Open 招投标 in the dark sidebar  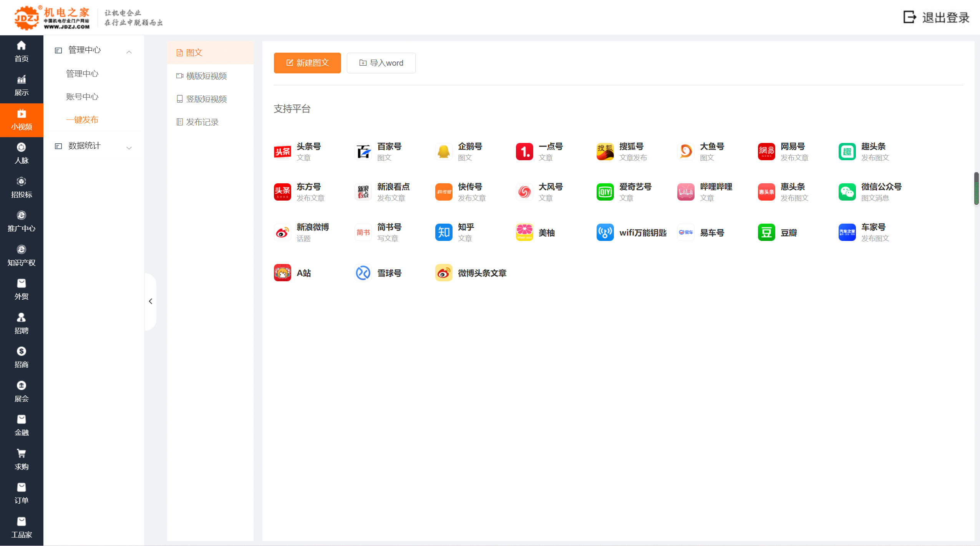pyautogui.click(x=22, y=188)
